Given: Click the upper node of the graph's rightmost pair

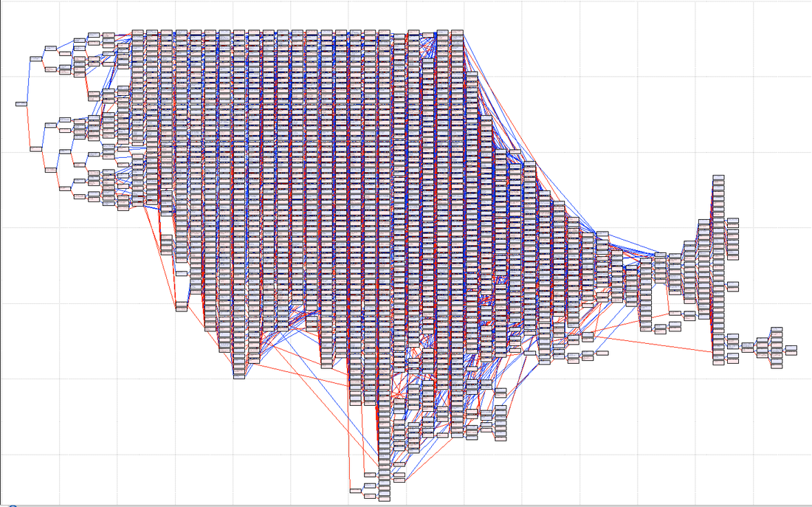Looking at the screenshot, I should [x=791, y=348].
